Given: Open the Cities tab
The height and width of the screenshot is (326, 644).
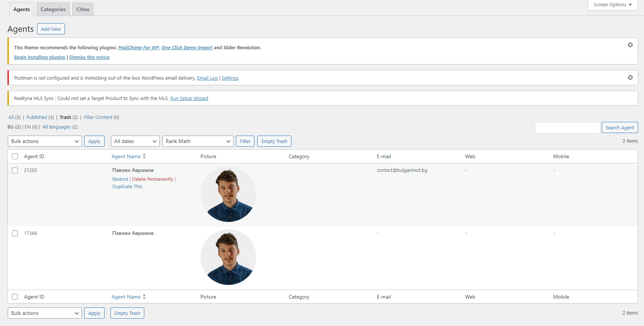Looking at the screenshot, I should (83, 9).
